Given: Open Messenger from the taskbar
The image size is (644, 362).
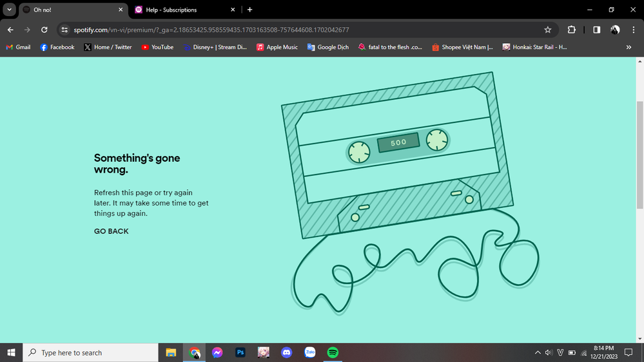Looking at the screenshot, I should click(x=217, y=352).
